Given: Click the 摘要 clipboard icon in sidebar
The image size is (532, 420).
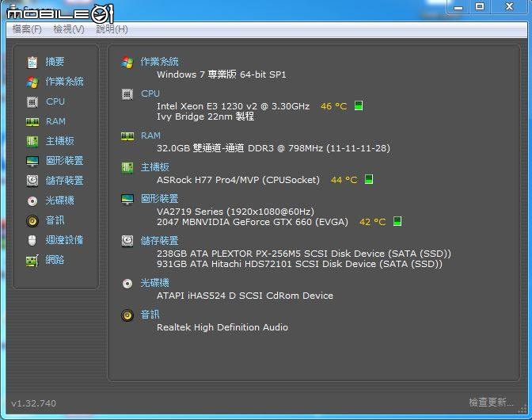Looking at the screenshot, I should [32, 62].
